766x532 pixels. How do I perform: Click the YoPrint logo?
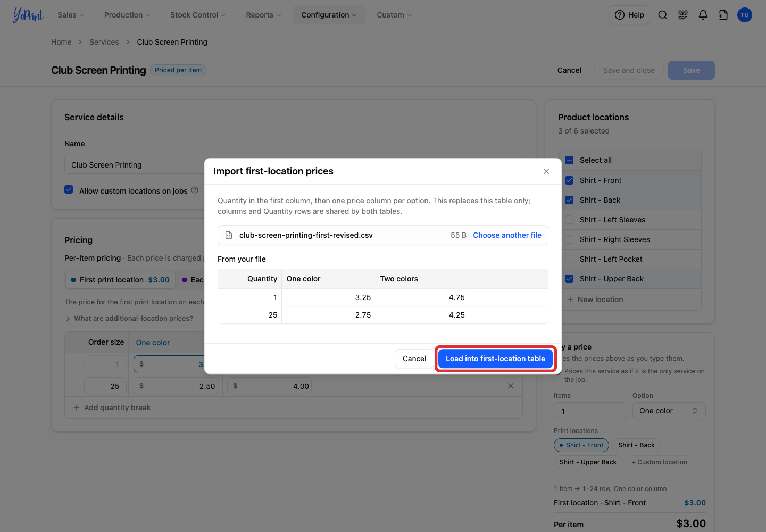click(28, 15)
